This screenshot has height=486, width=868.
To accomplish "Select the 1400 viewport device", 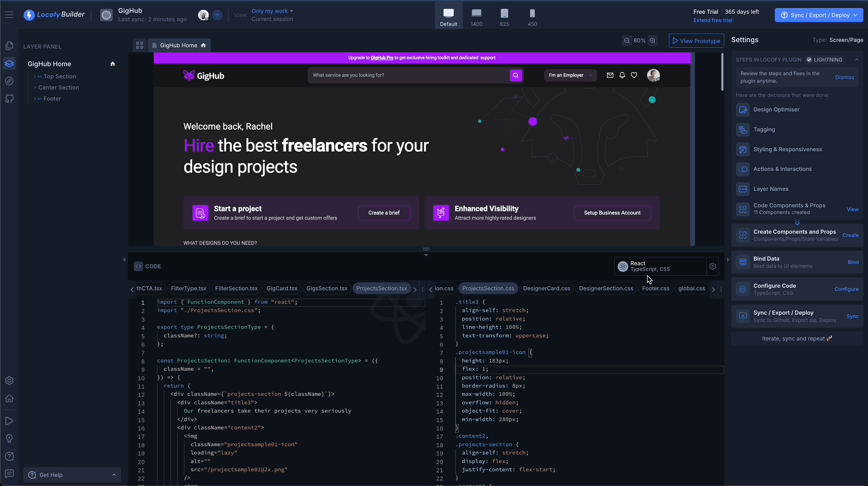I will tap(476, 17).
